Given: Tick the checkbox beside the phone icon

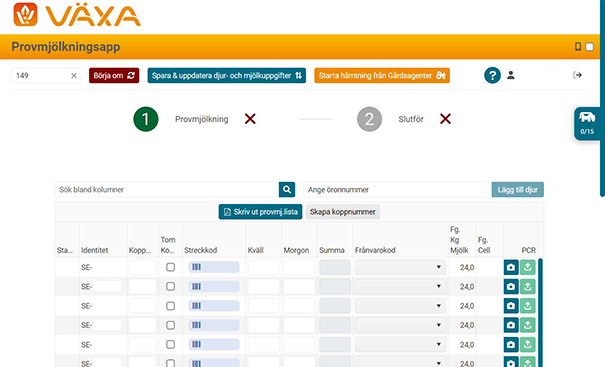Looking at the screenshot, I should click(x=590, y=47).
